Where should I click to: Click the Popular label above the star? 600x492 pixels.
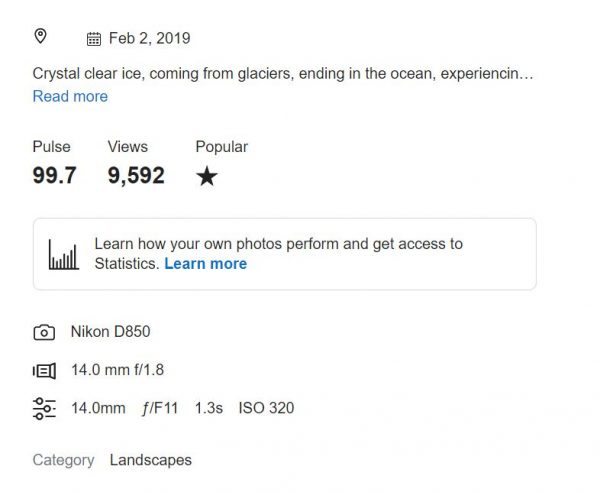coord(222,147)
